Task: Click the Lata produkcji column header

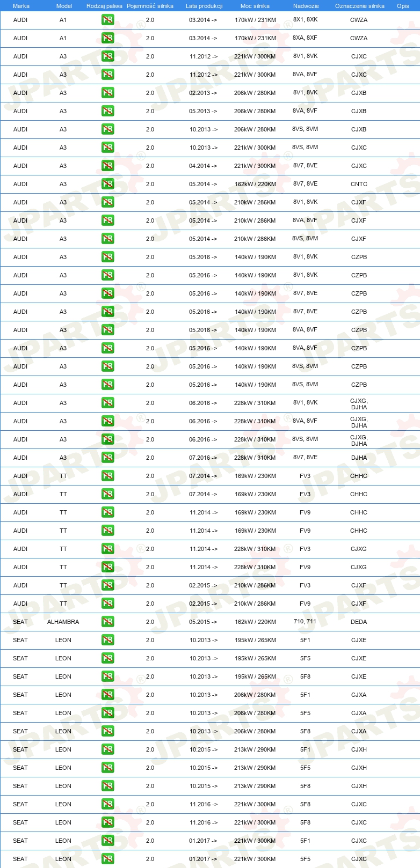Action: [x=204, y=6]
